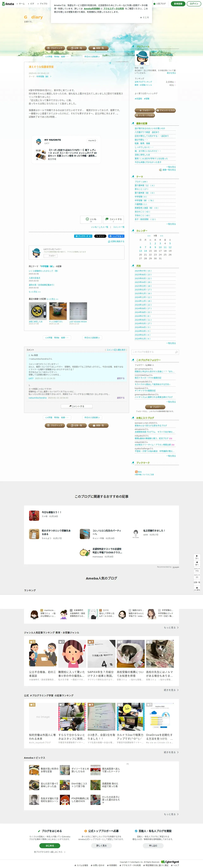
Task: Click アメンバーになる button in profile
Action: click(x=166, y=110)
